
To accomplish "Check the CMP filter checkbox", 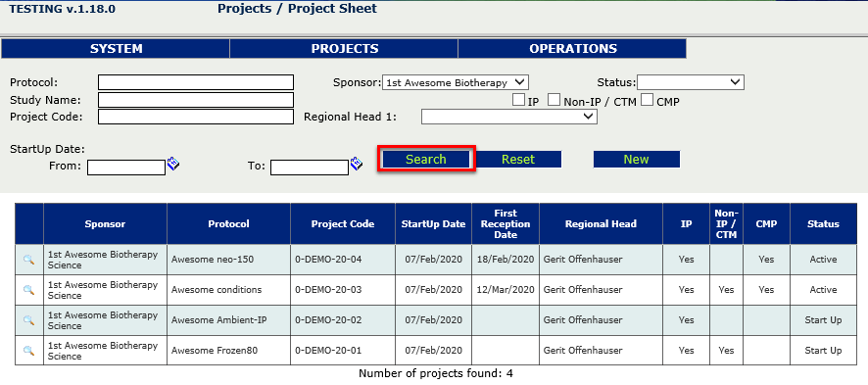I will pyautogui.click(x=648, y=100).
